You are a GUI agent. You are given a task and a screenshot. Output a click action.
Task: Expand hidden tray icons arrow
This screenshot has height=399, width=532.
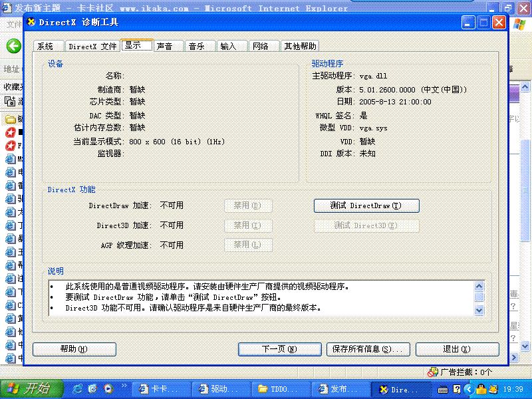tap(469, 389)
